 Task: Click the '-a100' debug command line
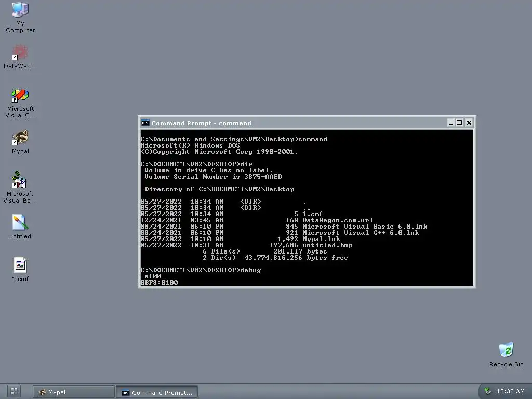pyautogui.click(x=151, y=276)
